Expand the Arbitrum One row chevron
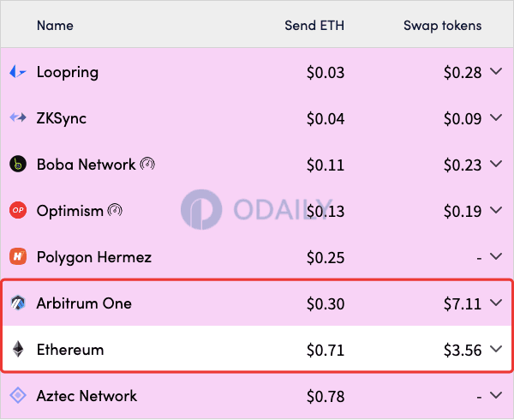 (496, 303)
